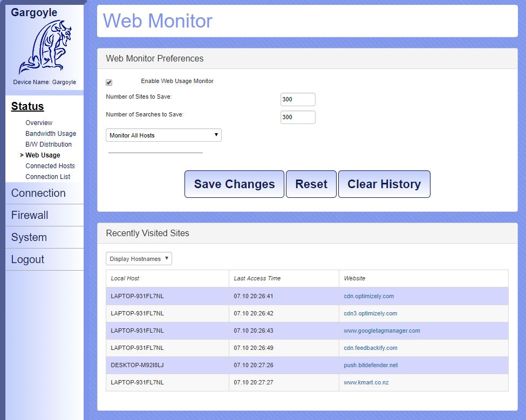Expand the Connection menu section
This screenshot has height=420, width=526.
[x=38, y=193]
